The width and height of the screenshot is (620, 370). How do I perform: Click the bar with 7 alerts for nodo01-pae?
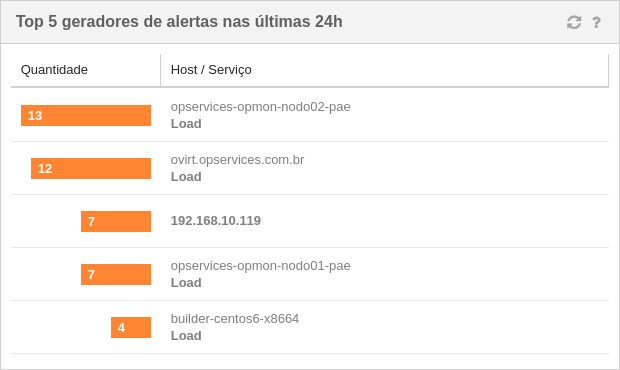click(116, 274)
